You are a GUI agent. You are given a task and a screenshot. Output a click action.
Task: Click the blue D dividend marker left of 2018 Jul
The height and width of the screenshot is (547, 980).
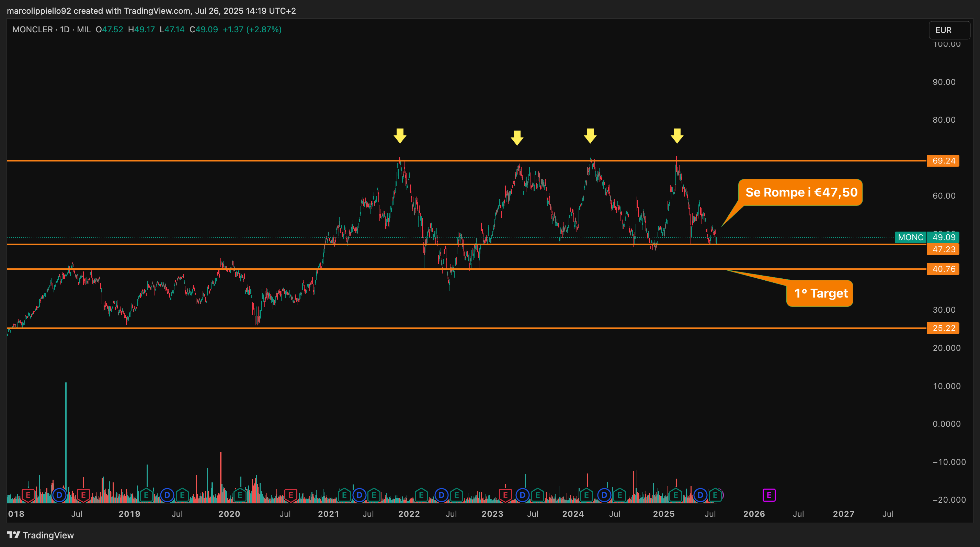coord(59,495)
